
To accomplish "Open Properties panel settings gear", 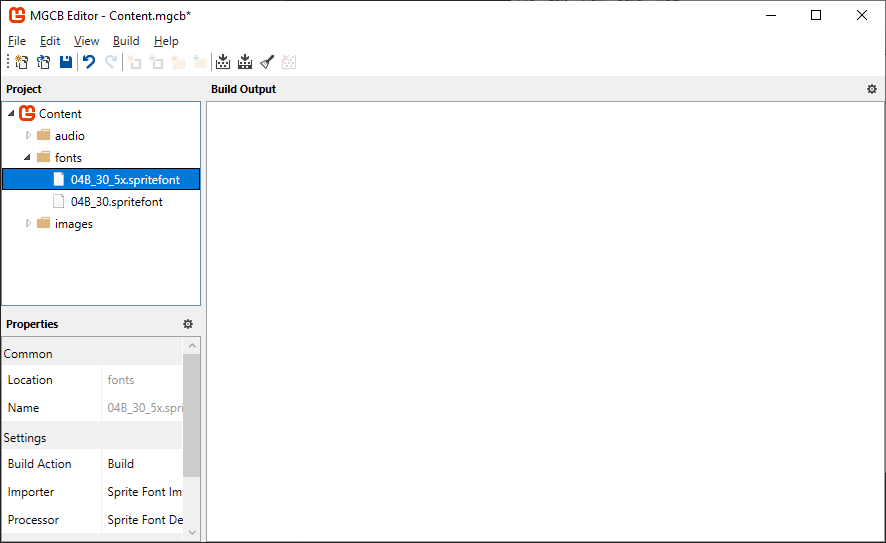I will 188,324.
